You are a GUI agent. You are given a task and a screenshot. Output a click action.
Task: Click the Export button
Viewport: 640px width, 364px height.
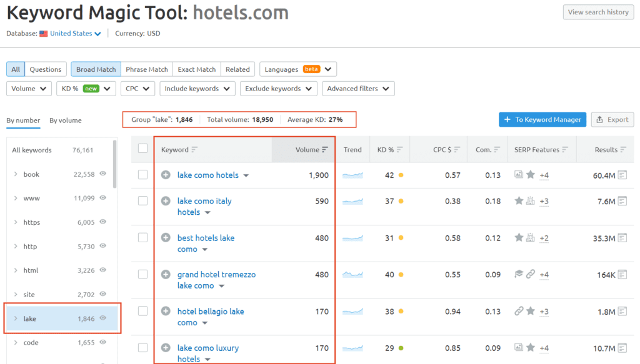point(612,119)
